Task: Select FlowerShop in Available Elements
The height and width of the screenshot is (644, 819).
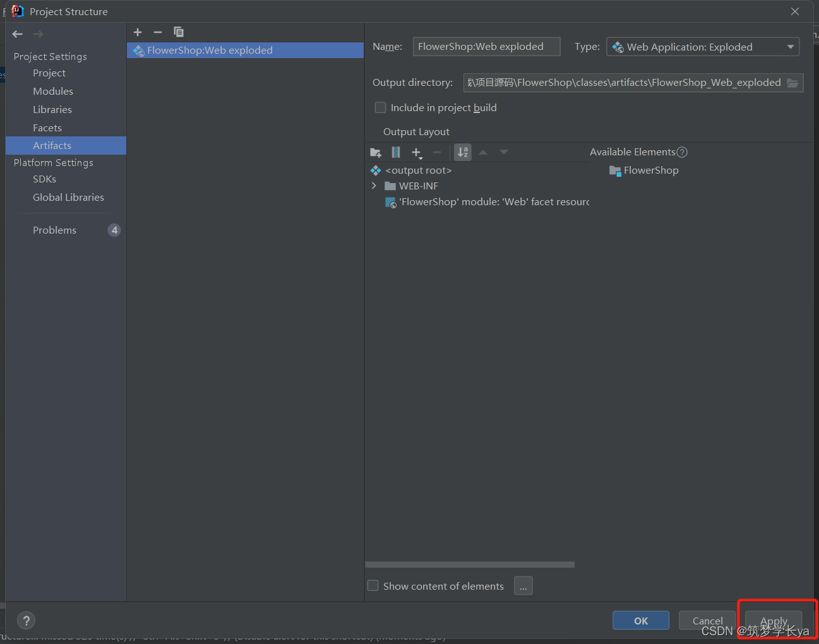Action: (x=651, y=170)
